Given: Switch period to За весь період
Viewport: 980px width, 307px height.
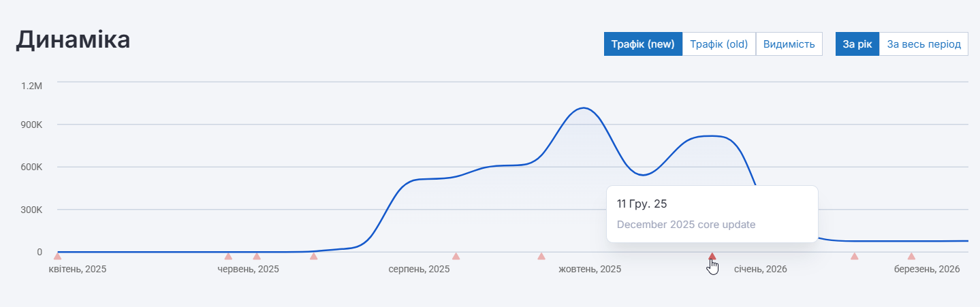Looking at the screenshot, I should click(x=923, y=44).
